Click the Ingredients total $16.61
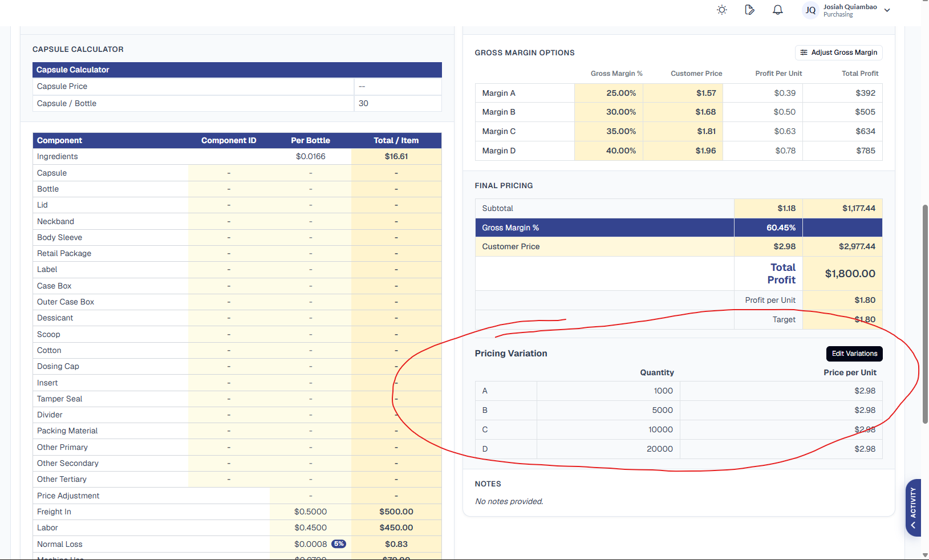 [396, 156]
